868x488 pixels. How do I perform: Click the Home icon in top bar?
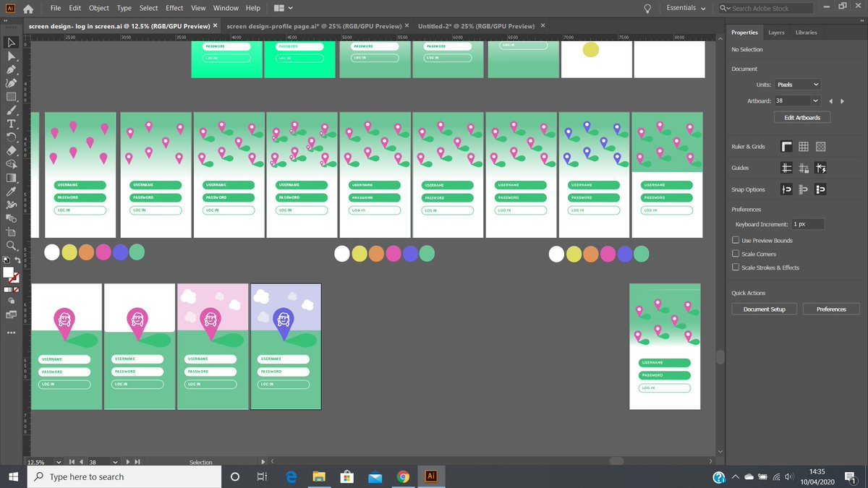27,9
